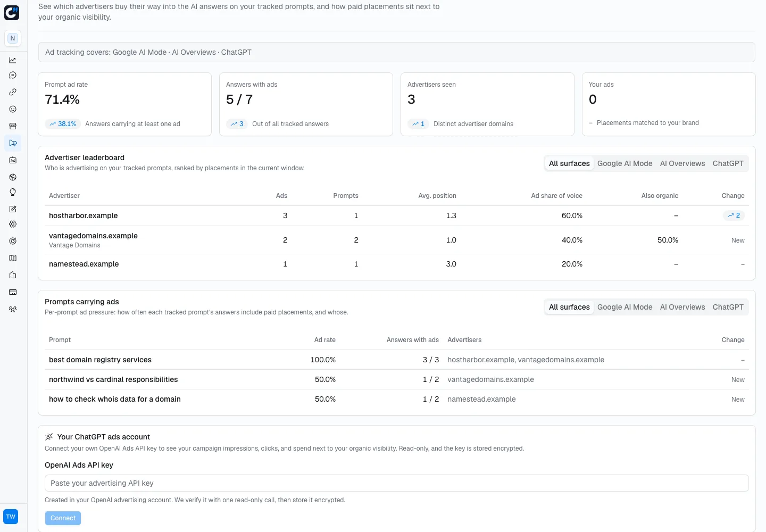Image resolution: width=766 pixels, height=532 pixels.
Task: Open the building company icon in sidebar
Action: [13, 275]
